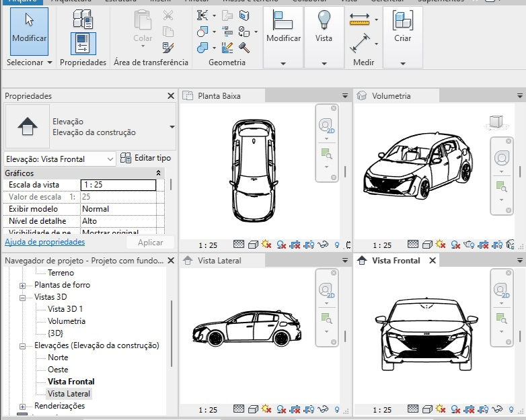
Task: Activate the Vista Frontal view tab
Action: (396, 261)
